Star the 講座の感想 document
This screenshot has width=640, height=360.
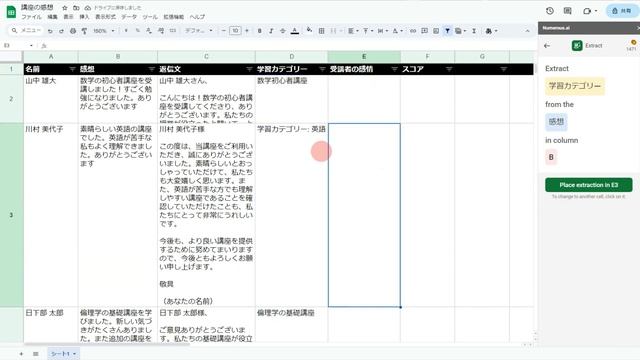[x=64, y=8]
